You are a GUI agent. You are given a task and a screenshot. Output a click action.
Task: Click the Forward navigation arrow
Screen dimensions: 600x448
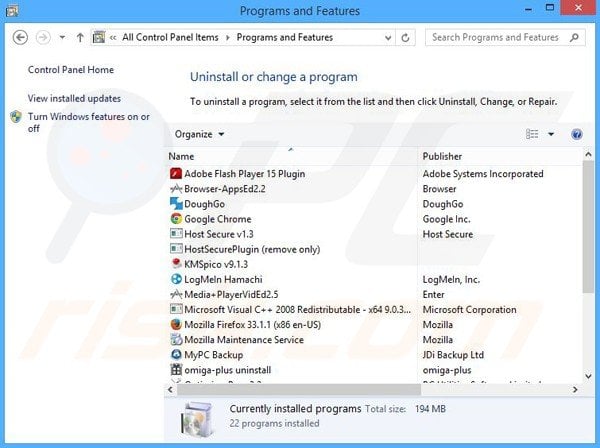43,37
